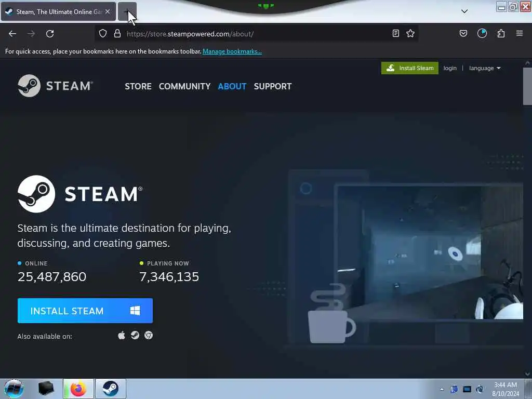Click the large Steam hero logo
The width and height of the screenshot is (532, 399).
pyautogui.click(x=80, y=194)
